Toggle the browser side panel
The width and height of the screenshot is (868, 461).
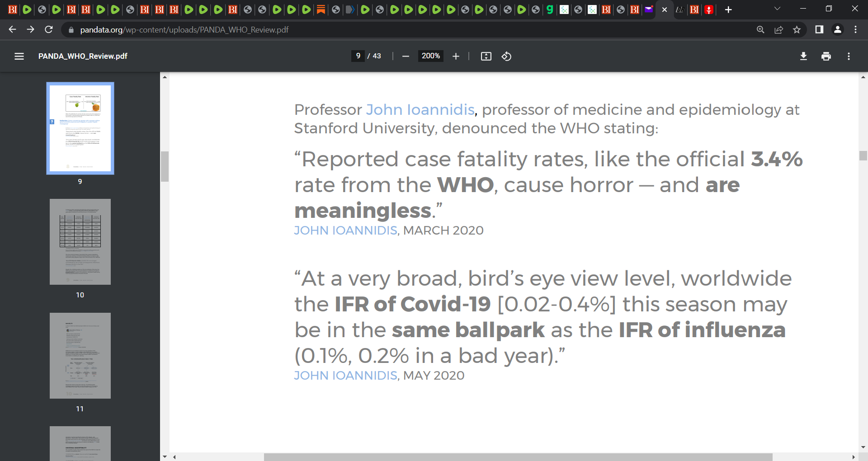[x=819, y=29]
